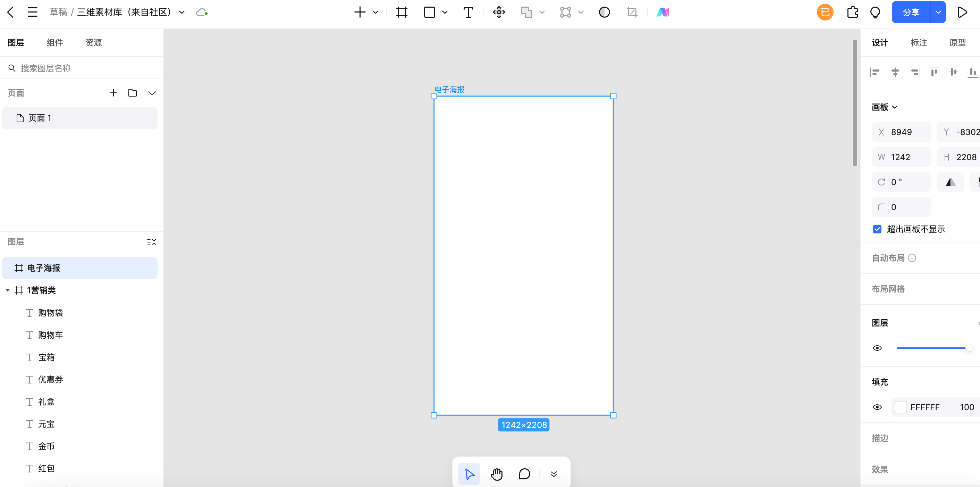
Task: Switch to the 资源 tab
Action: (x=94, y=42)
